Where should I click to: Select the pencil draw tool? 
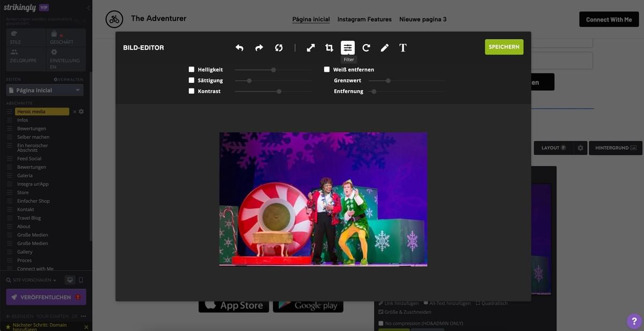pyautogui.click(x=384, y=48)
